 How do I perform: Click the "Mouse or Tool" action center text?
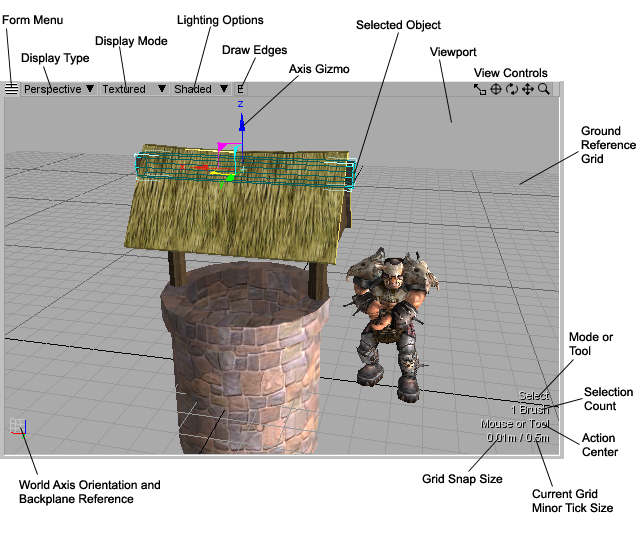[x=515, y=424]
